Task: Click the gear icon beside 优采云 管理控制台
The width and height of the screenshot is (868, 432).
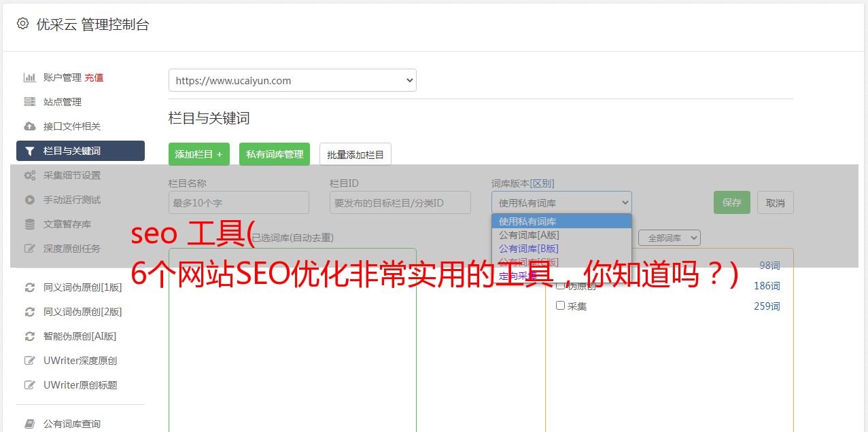Action: pos(22,24)
